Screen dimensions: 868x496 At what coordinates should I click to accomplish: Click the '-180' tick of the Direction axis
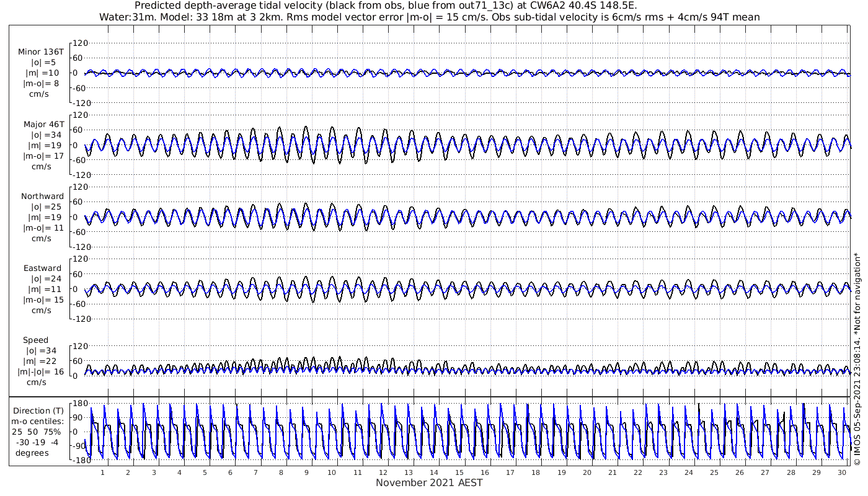81,460
